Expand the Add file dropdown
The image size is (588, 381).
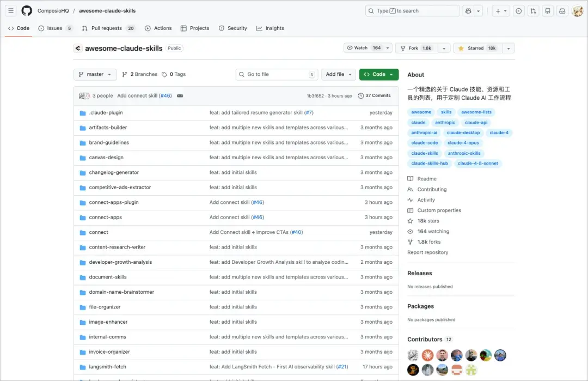340,75
